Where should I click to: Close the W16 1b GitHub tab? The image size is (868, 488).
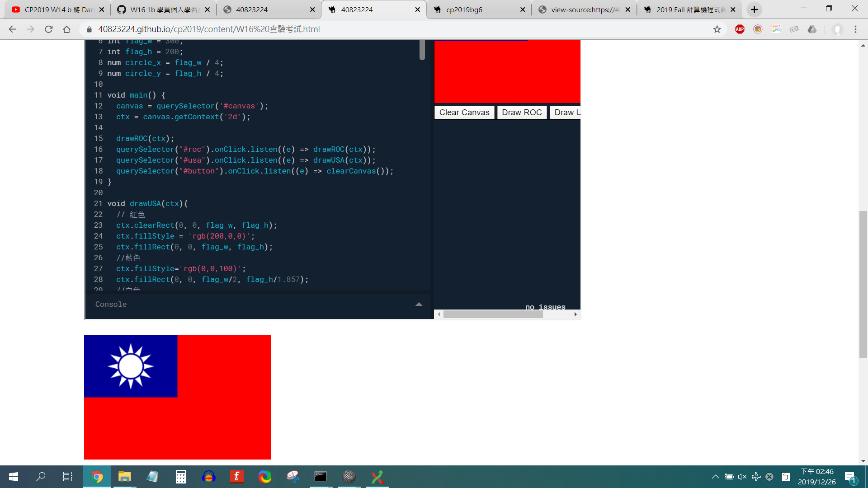click(x=207, y=9)
